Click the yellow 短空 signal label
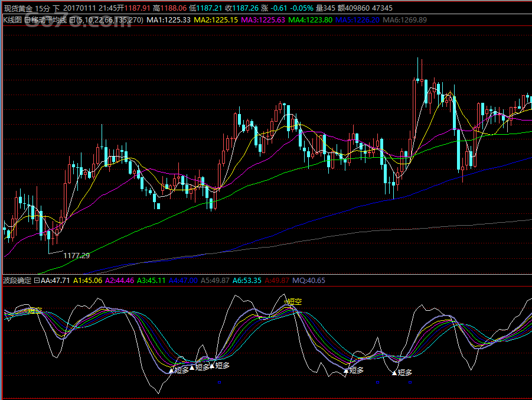The width and height of the screenshot is (532, 400). pyautogui.click(x=294, y=301)
